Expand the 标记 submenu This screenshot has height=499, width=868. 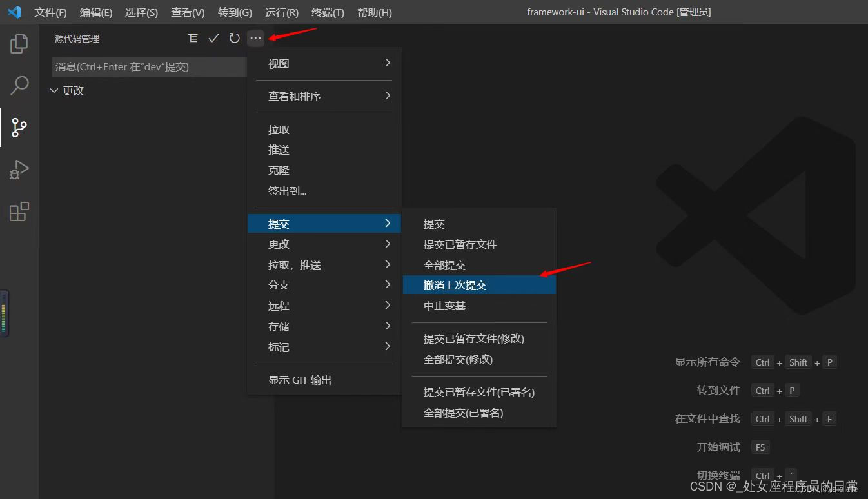coord(324,347)
